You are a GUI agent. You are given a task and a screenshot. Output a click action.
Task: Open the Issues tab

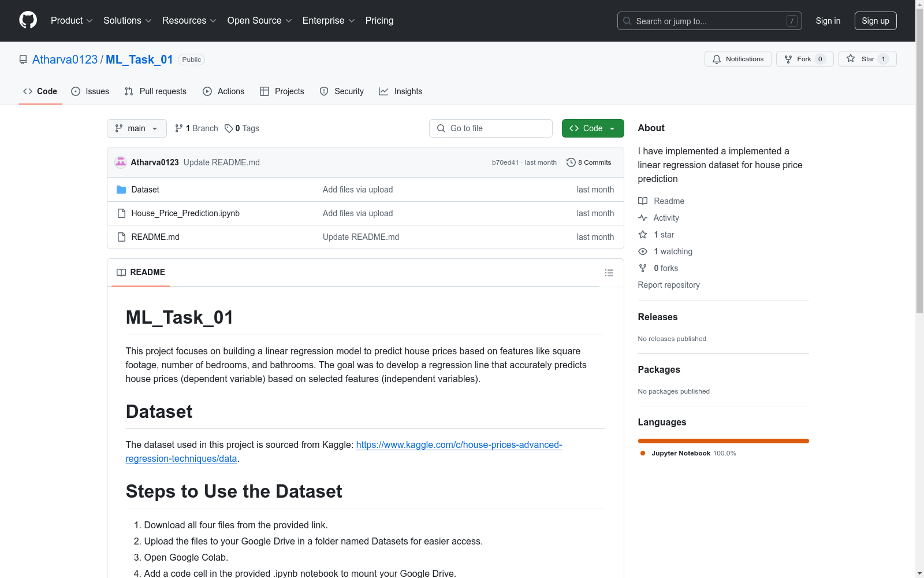click(90, 91)
